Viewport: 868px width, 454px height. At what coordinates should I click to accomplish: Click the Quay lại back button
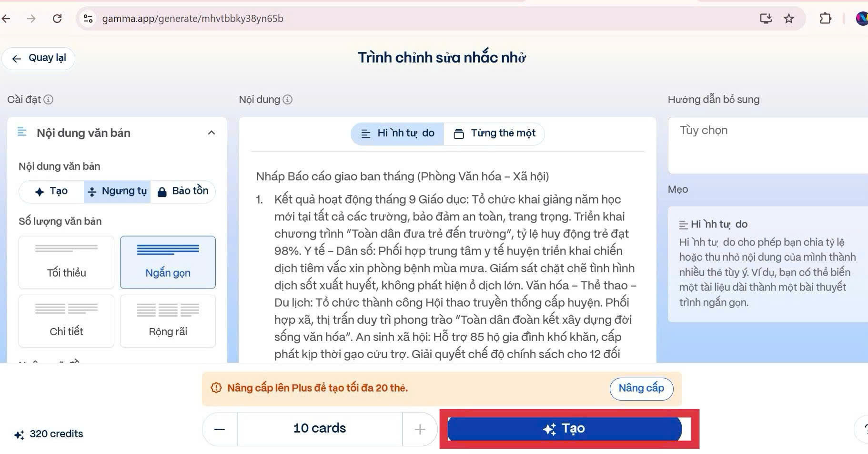coord(39,58)
